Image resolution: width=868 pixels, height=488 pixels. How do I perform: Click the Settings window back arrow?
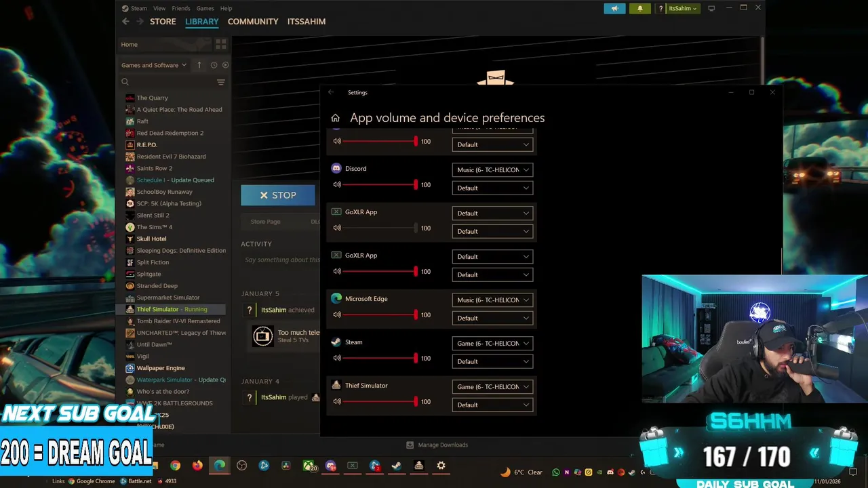331,92
